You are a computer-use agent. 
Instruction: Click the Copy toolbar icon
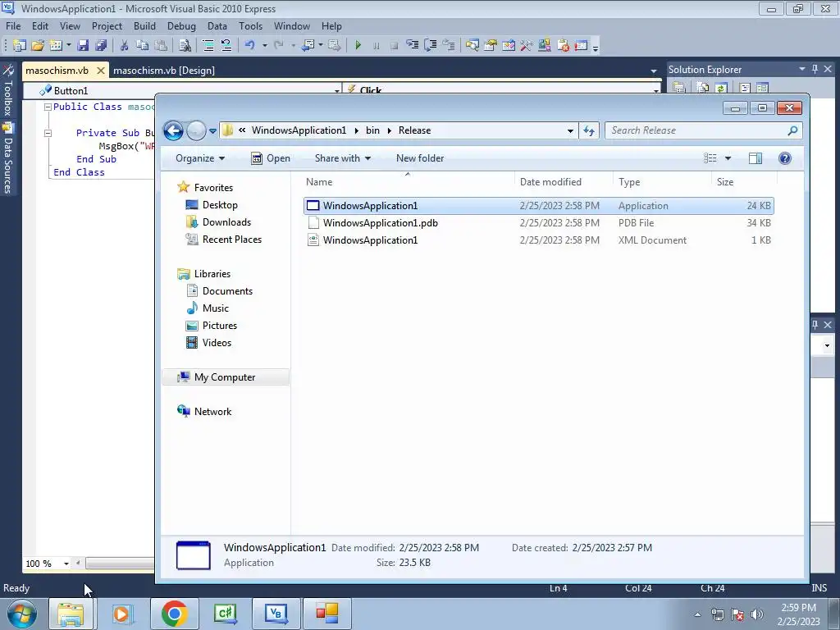142,46
